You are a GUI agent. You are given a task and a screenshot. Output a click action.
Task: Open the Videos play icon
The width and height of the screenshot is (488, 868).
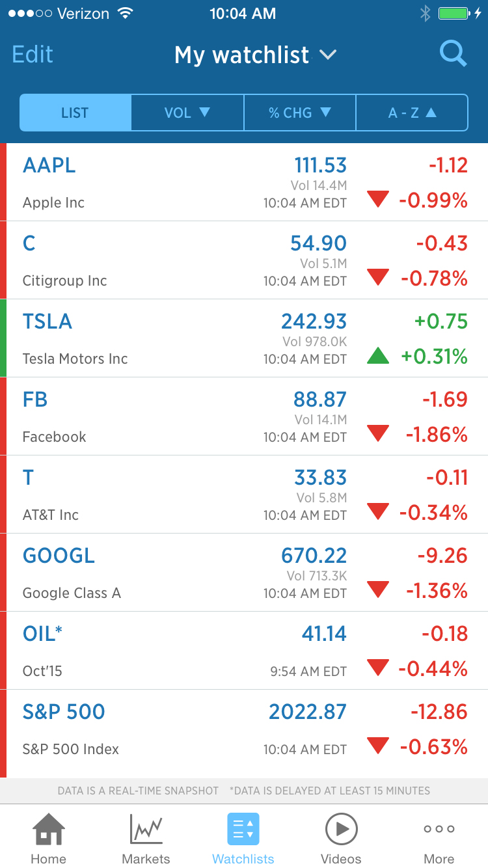click(x=341, y=830)
